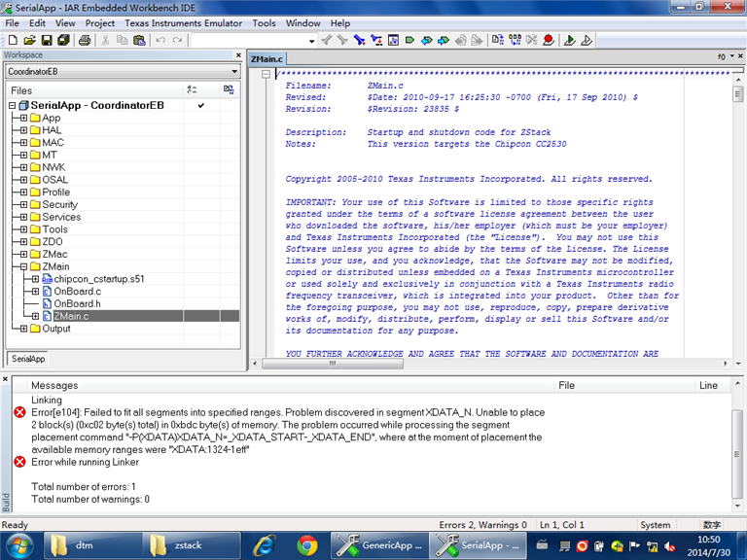Image resolution: width=747 pixels, height=560 pixels.
Task: Click the Go To line icon
Action: 393,41
